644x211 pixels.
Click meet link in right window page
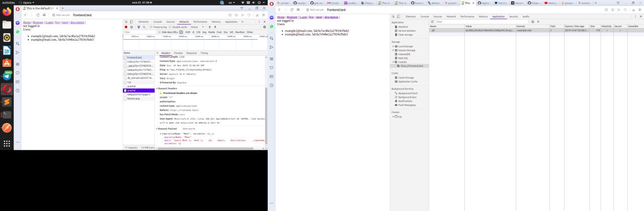pos(319,17)
